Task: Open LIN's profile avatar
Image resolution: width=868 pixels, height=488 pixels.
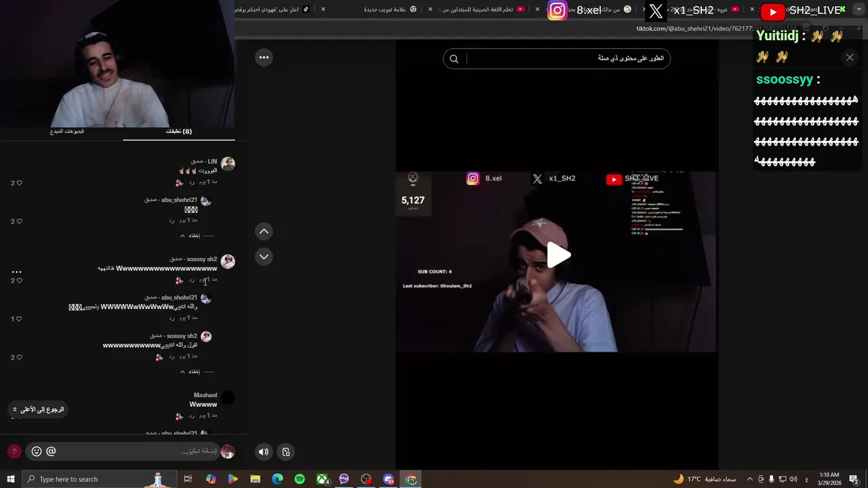Action: [x=228, y=164]
